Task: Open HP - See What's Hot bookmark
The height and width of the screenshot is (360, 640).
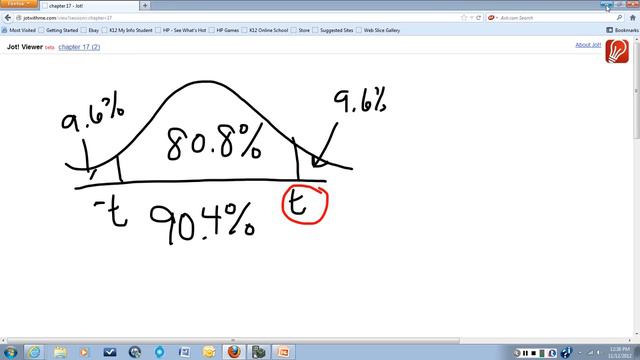Action: 181,30
